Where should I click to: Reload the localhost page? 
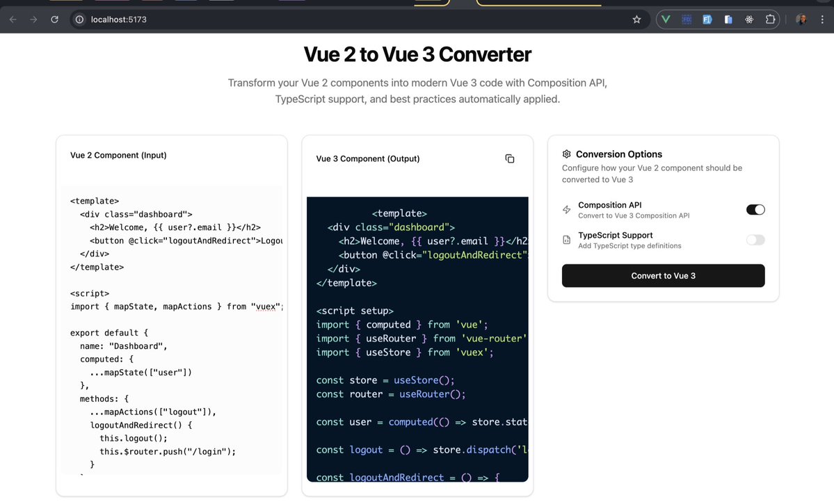[54, 19]
